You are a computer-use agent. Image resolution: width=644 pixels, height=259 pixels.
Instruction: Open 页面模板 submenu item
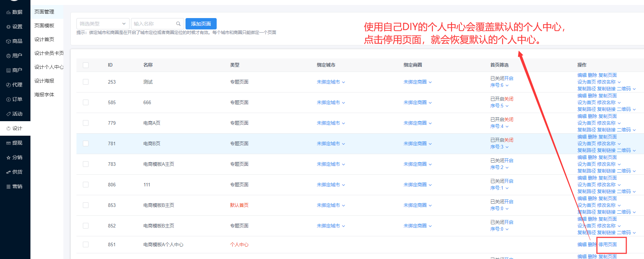[x=44, y=26]
